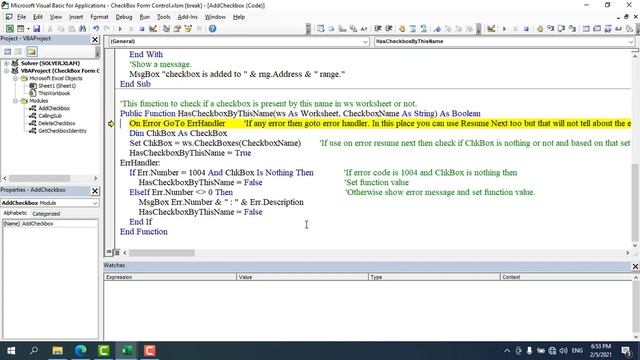Click the Comment Block icon
The width and height of the screenshot is (640, 360).
pyautogui.click(x=413, y=29)
